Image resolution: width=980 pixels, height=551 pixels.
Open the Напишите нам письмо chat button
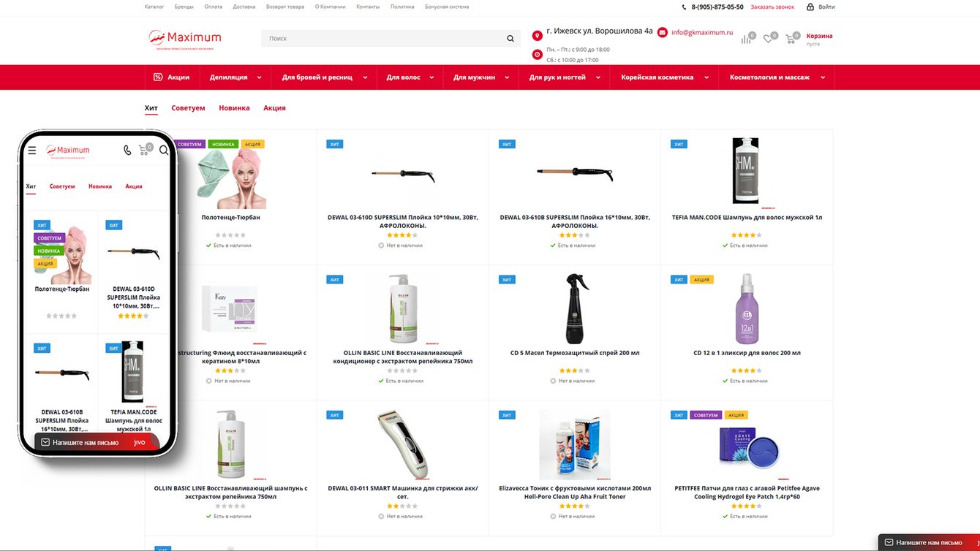pyautogui.click(x=928, y=542)
